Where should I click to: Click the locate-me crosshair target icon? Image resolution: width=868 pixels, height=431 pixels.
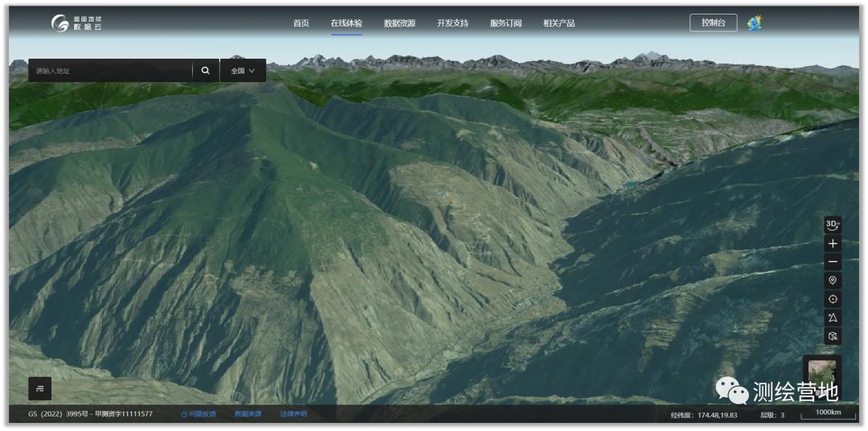[x=833, y=299]
